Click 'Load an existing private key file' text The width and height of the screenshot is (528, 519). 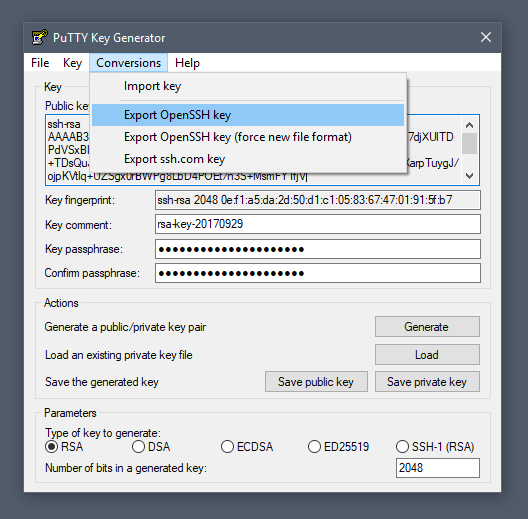tap(119, 355)
